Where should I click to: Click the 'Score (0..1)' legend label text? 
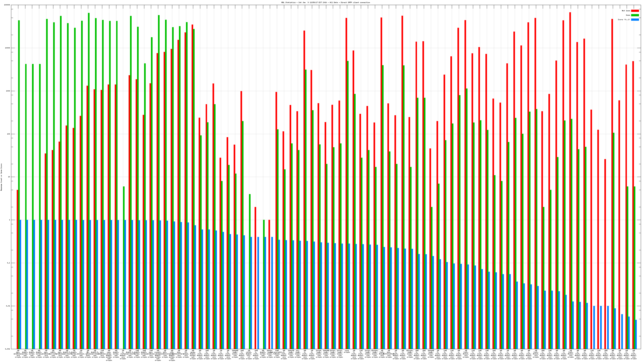click(x=624, y=20)
